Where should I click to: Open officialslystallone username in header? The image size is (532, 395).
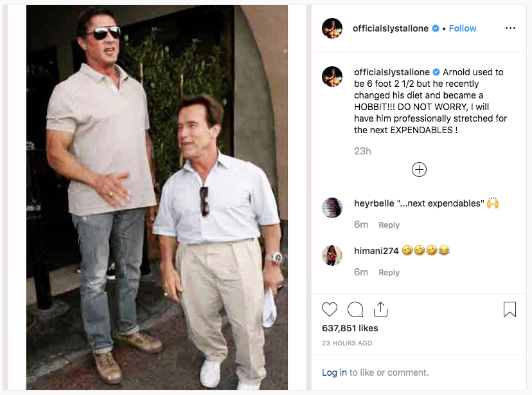[391, 28]
